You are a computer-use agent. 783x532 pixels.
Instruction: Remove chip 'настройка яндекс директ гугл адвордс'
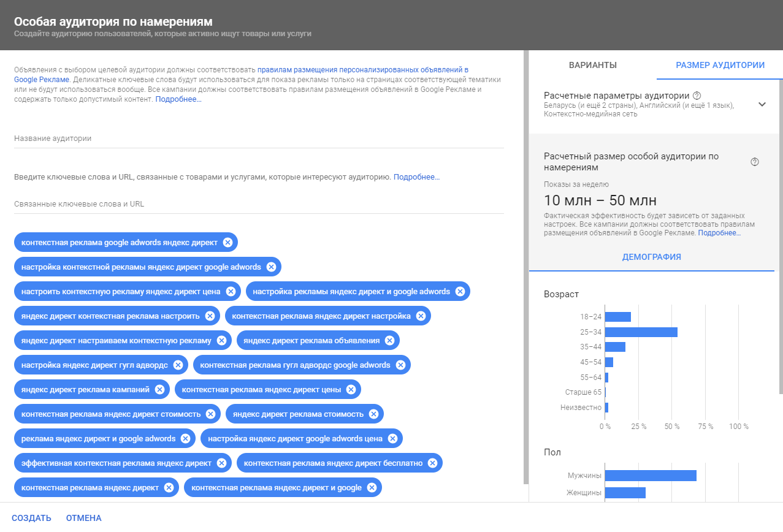click(178, 365)
